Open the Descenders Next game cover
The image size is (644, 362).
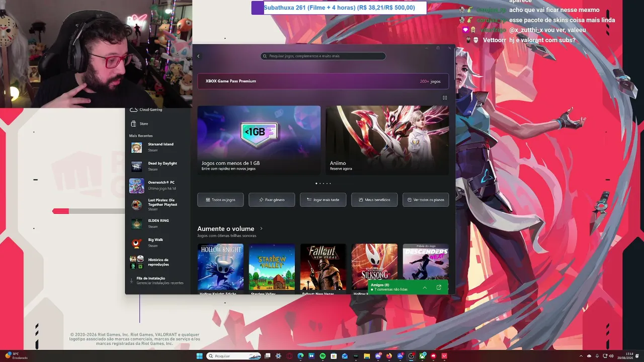(x=426, y=262)
